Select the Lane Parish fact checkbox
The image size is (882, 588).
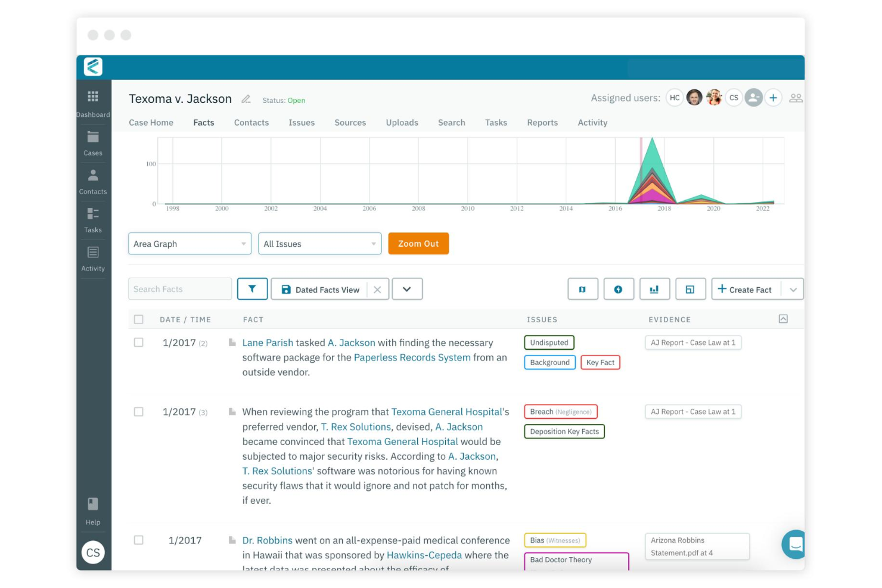tap(139, 343)
